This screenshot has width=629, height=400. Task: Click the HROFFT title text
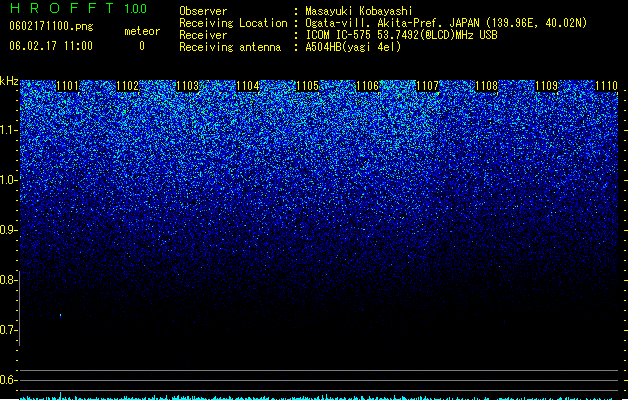(x=62, y=8)
